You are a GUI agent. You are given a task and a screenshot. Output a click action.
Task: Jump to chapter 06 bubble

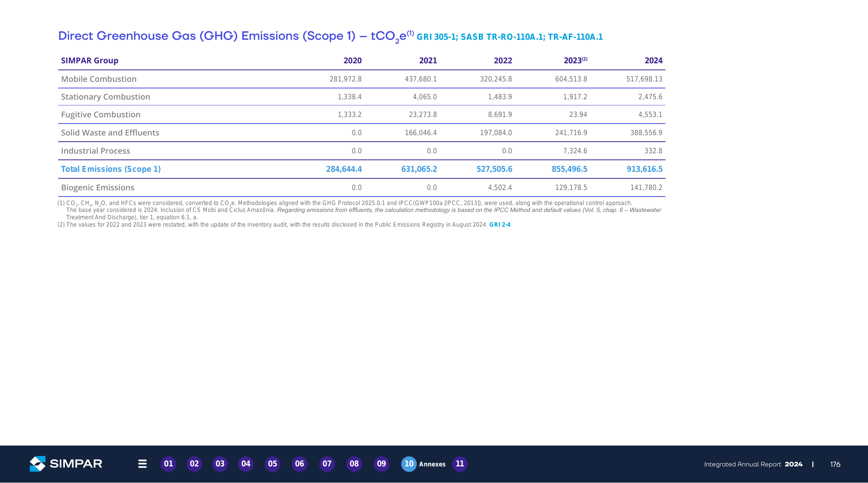pos(300,464)
